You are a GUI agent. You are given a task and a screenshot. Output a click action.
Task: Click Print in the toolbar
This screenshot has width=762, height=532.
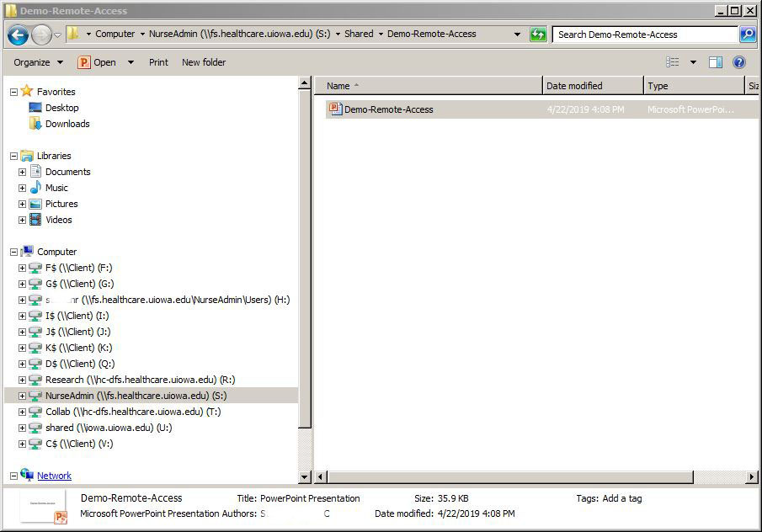click(x=158, y=62)
